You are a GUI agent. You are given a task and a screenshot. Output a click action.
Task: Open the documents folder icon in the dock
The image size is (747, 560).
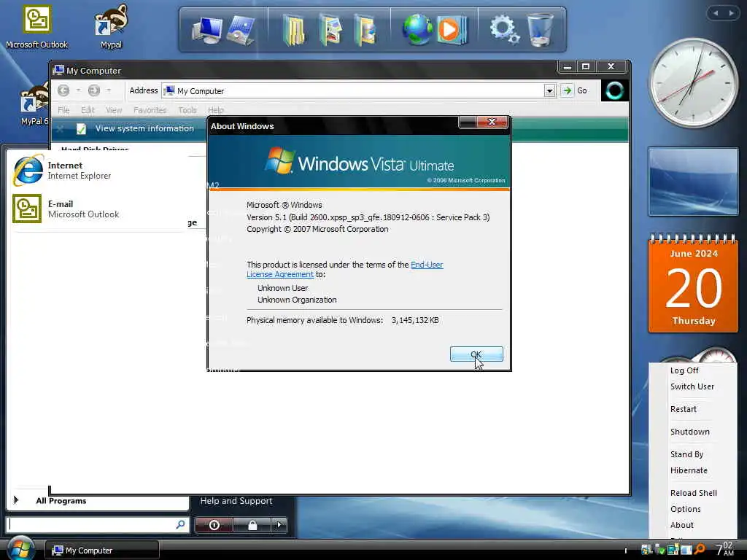tap(294, 29)
